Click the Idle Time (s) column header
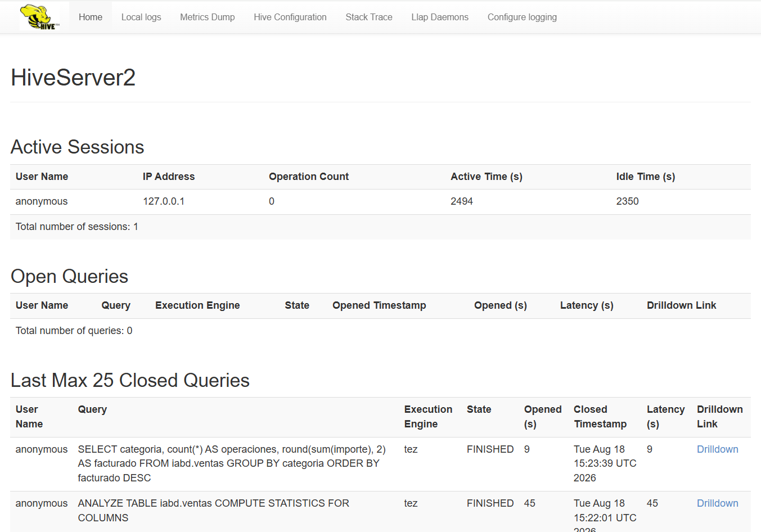The height and width of the screenshot is (532, 761). [x=646, y=177]
